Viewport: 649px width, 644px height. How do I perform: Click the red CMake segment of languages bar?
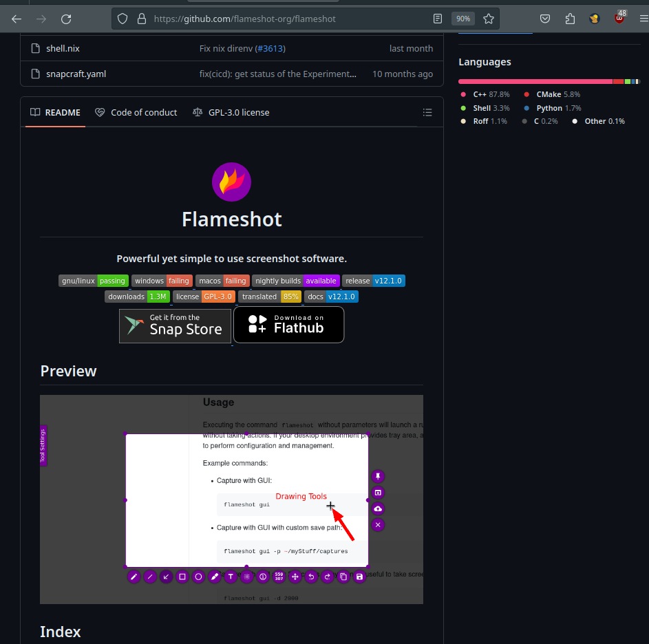tap(618, 82)
